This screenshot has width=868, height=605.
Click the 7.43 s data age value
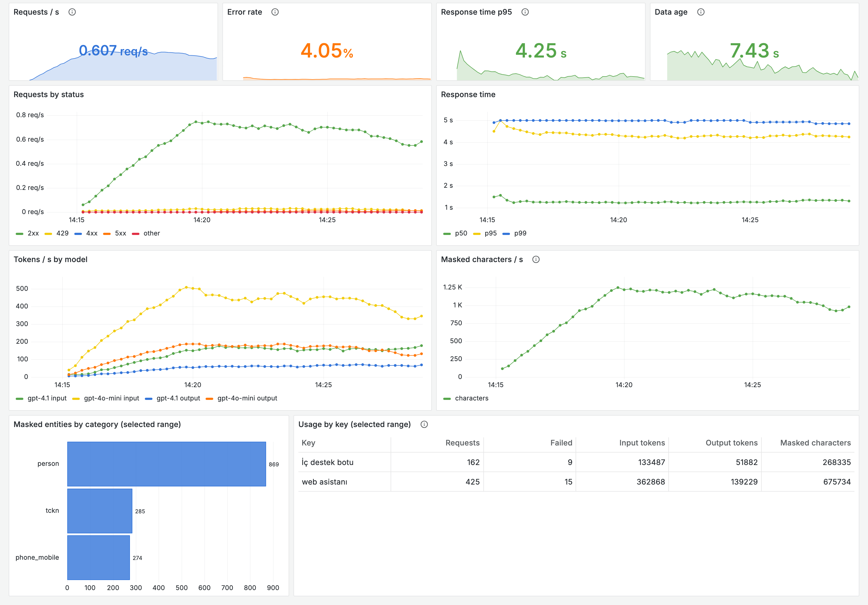pyautogui.click(x=755, y=51)
